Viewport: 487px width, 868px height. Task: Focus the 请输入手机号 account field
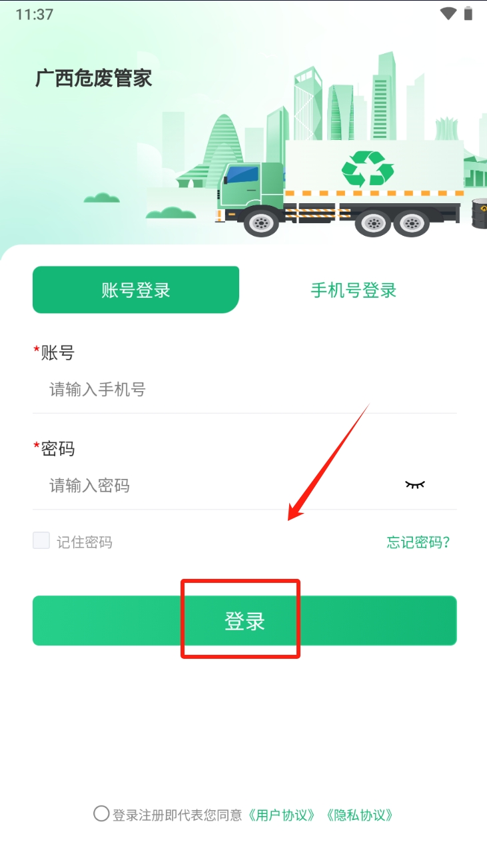(244, 390)
